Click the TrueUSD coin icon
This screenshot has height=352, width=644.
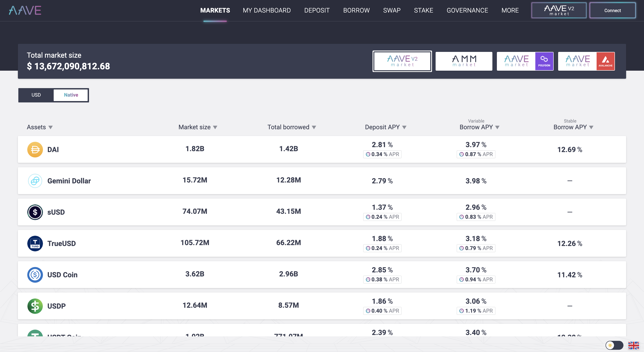click(35, 243)
